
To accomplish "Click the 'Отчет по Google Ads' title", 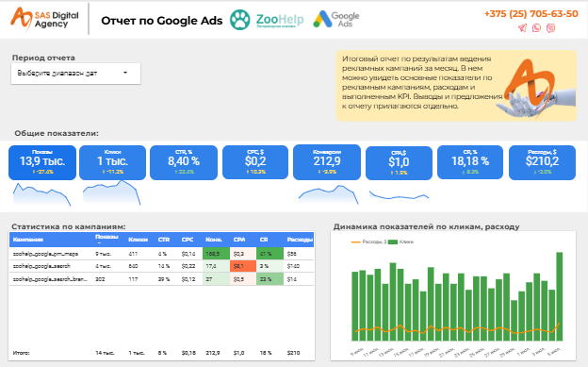I will click(x=162, y=21).
